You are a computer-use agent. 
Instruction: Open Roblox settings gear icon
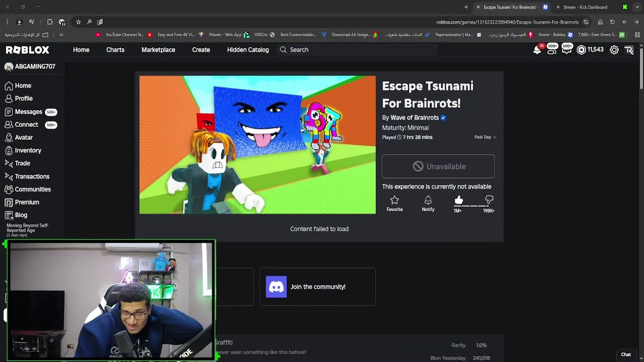(x=614, y=50)
